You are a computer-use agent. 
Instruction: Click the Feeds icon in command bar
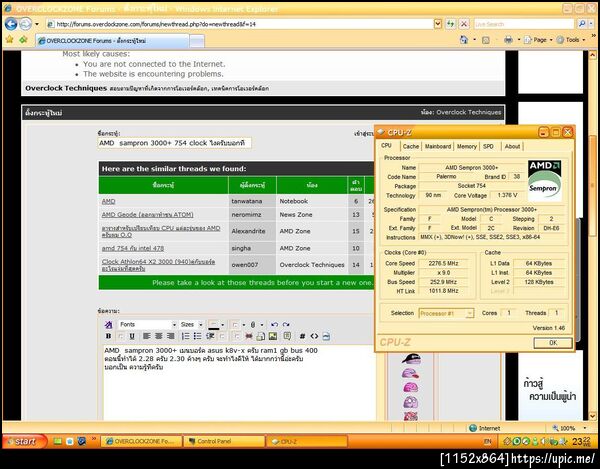click(486, 40)
